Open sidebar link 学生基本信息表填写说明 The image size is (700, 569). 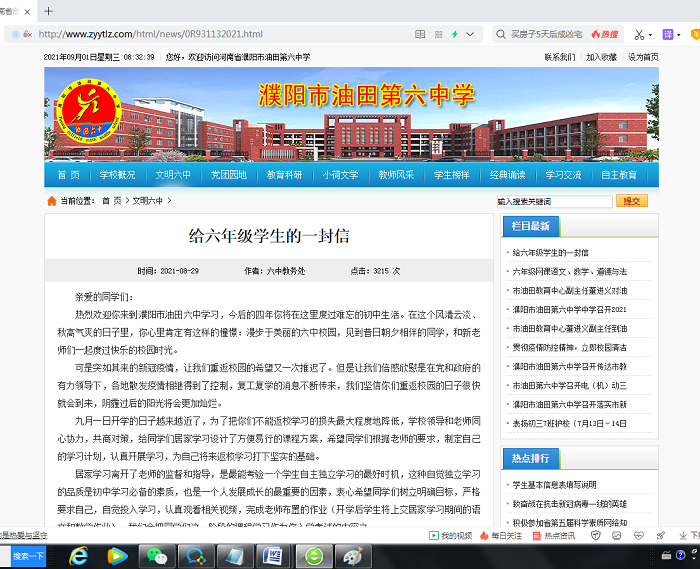coord(554,485)
